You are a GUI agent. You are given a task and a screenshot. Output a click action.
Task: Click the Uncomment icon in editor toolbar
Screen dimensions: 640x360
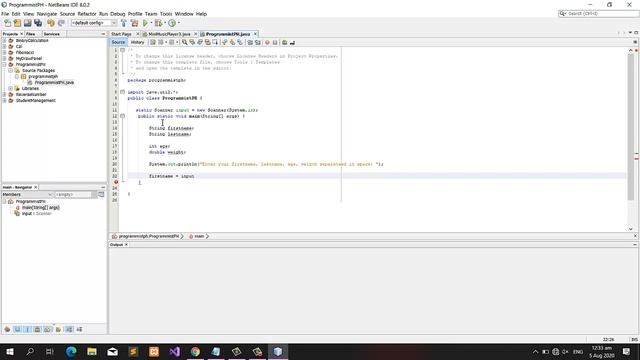click(292, 42)
